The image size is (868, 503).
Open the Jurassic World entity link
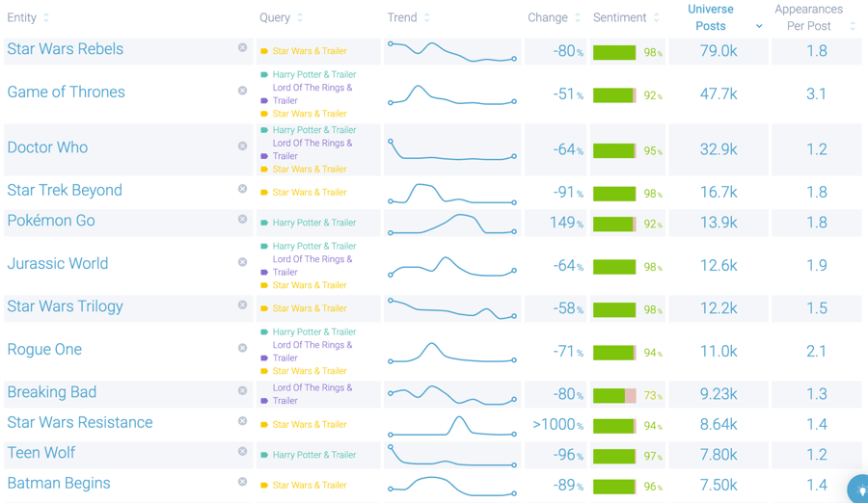tap(57, 264)
